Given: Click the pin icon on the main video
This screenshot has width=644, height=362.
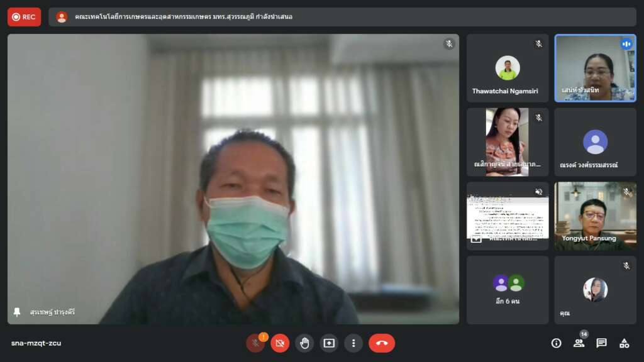Looking at the screenshot, I should tap(17, 312).
